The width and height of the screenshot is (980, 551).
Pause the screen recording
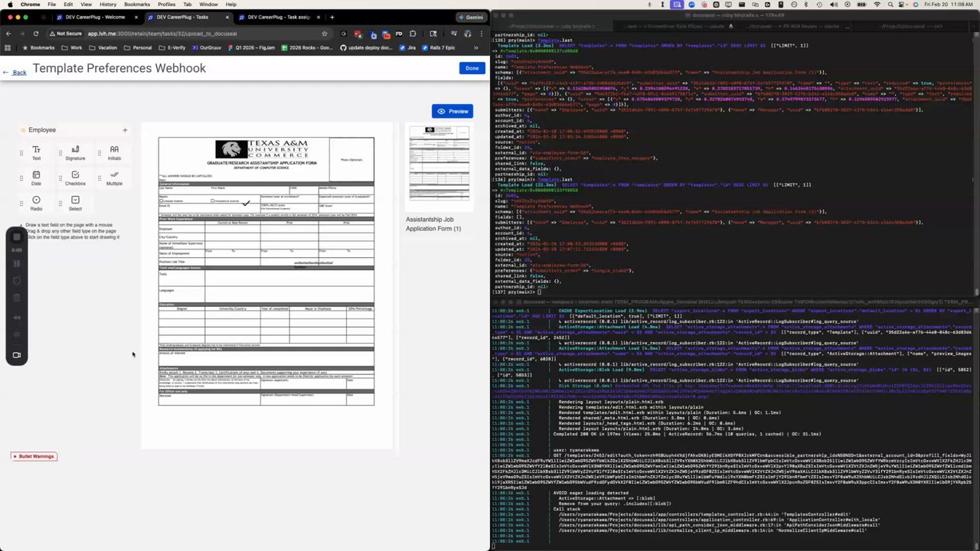[x=17, y=264]
